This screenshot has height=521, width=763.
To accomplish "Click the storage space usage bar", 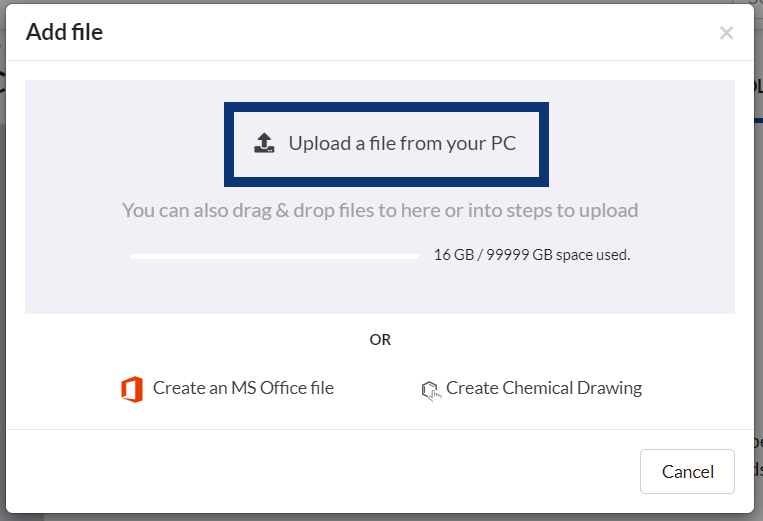I will (274, 256).
